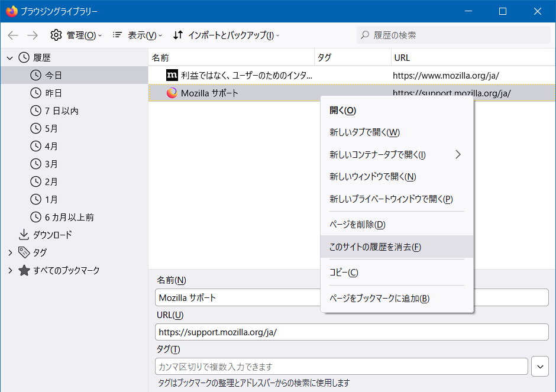Choose ページを削除(D) in context menu
This screenshot has height=392, width=556.
tap(397, 224)
